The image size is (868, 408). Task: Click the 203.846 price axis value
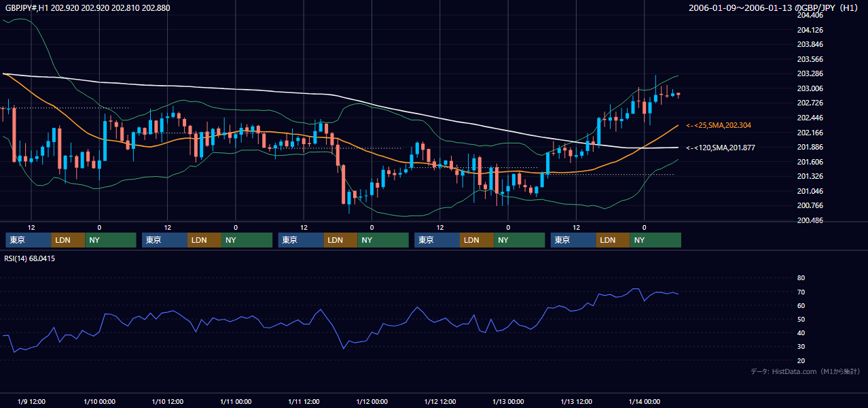(x=810, y=45)
